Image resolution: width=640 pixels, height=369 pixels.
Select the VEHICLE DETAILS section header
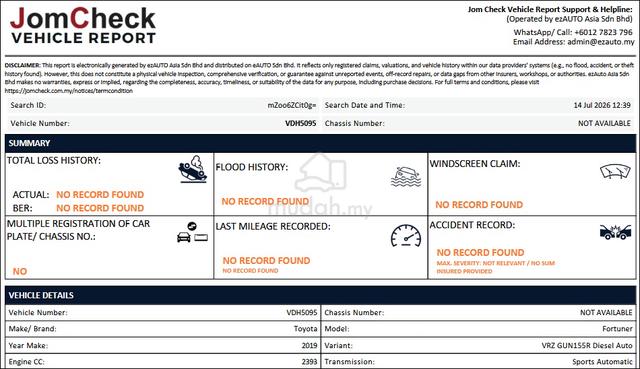click(x=320, y=295)
